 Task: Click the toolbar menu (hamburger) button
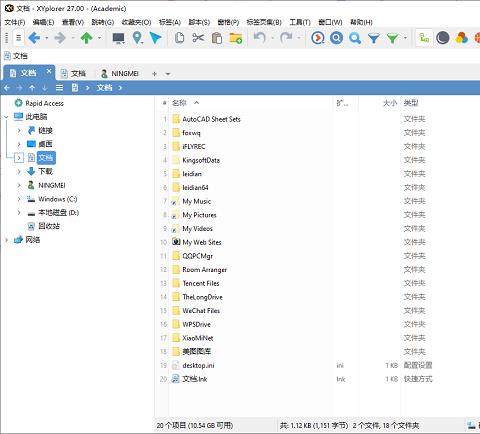(19, 38)
